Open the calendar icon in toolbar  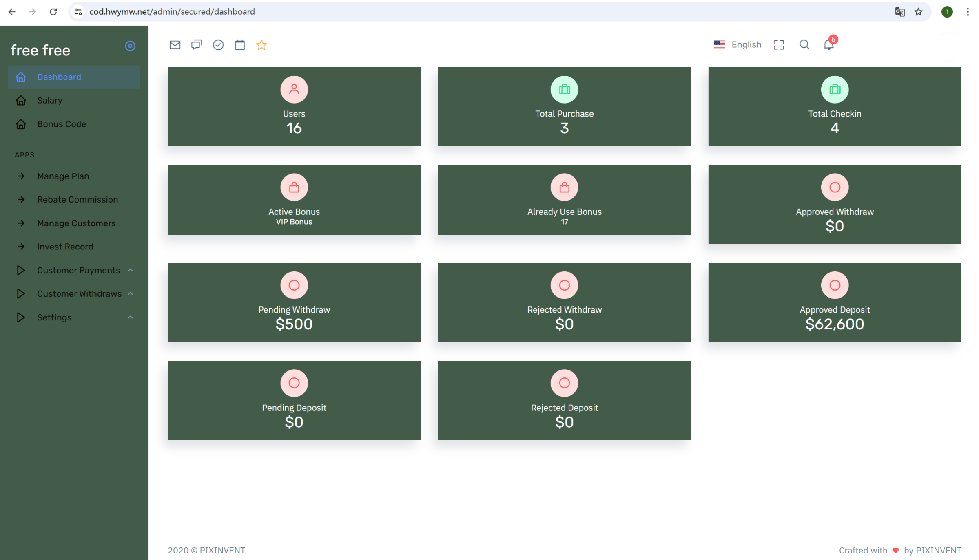(x=240, y=45)
